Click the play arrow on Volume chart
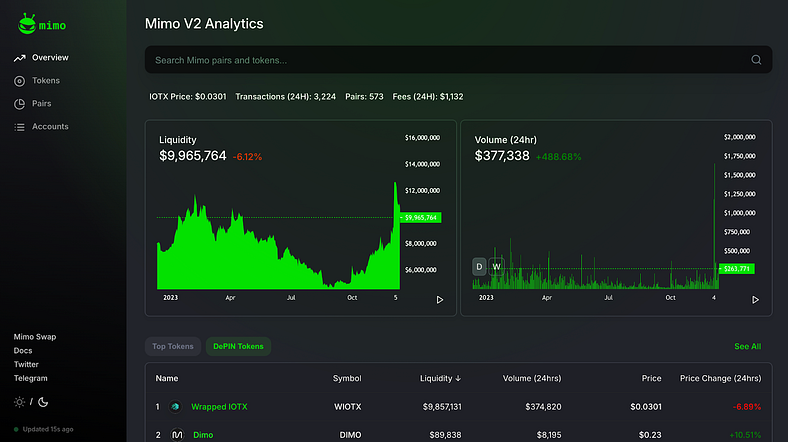 point(755,300)
